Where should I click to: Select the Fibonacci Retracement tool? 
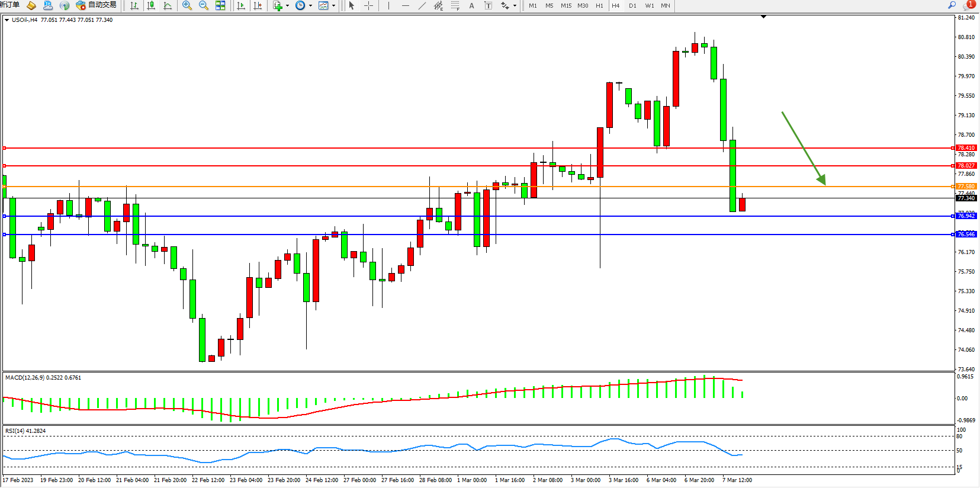pos(455,5)
